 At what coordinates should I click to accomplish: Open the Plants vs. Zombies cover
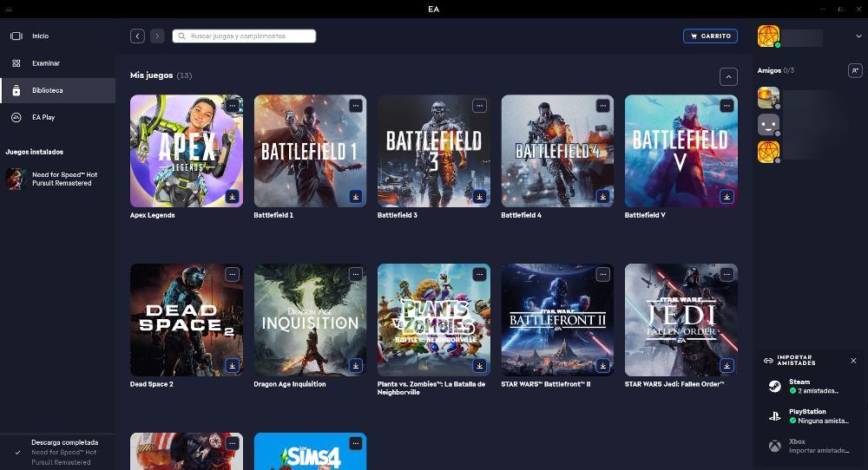click(434, 320)
